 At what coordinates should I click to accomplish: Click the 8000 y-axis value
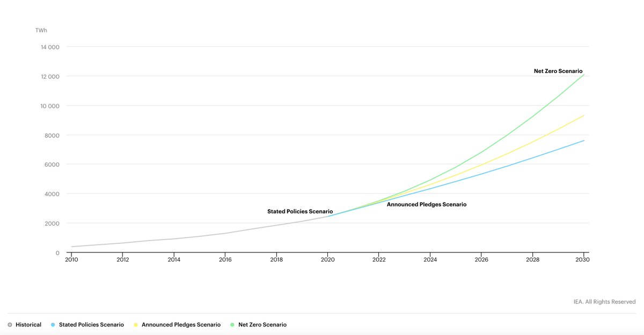point(52,135)
